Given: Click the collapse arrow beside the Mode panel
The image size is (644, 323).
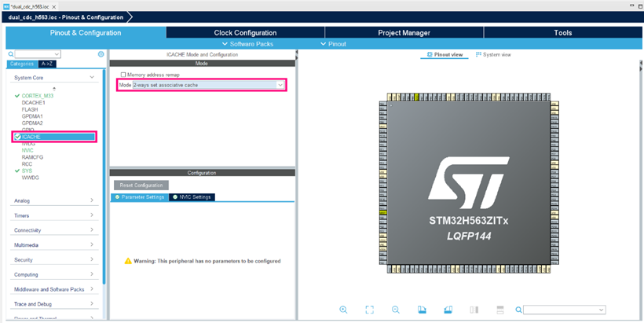Looking at the screenshot, I should [296, 53].
